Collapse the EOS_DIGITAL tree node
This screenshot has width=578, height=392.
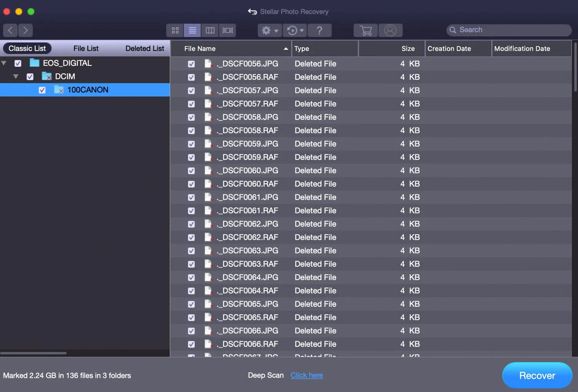pos(4,63)
